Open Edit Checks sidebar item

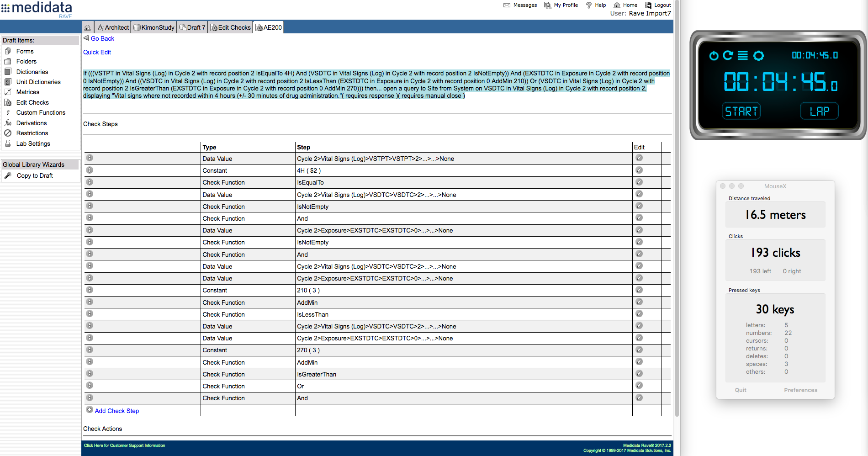click(x=32, y=102)
